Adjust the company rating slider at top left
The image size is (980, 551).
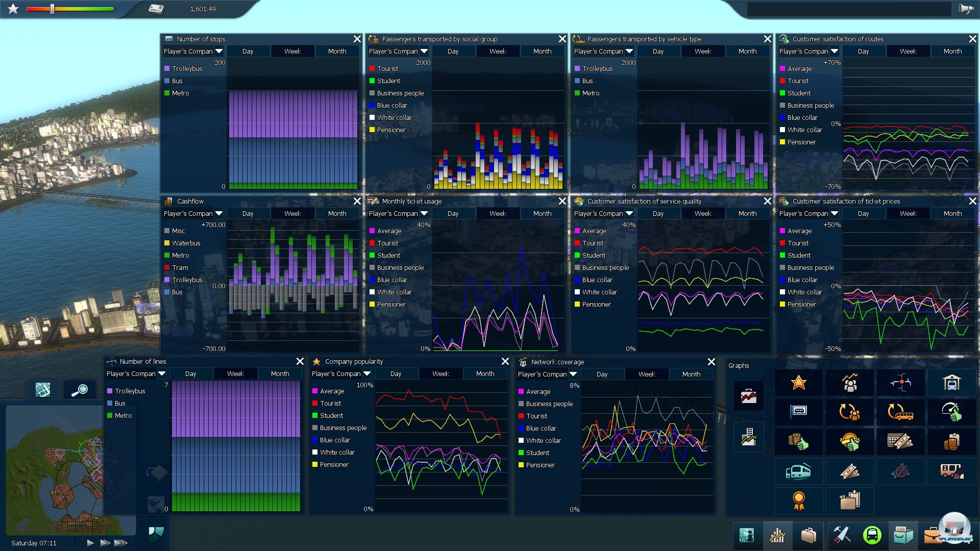[52, 9]
